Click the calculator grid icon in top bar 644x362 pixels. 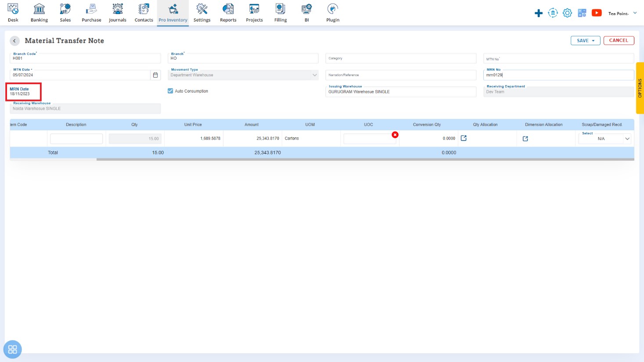(x=582, y=13)
